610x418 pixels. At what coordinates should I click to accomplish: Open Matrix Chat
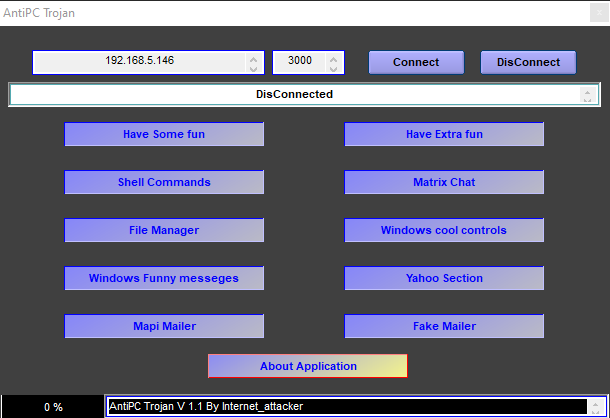click(444, 182)
